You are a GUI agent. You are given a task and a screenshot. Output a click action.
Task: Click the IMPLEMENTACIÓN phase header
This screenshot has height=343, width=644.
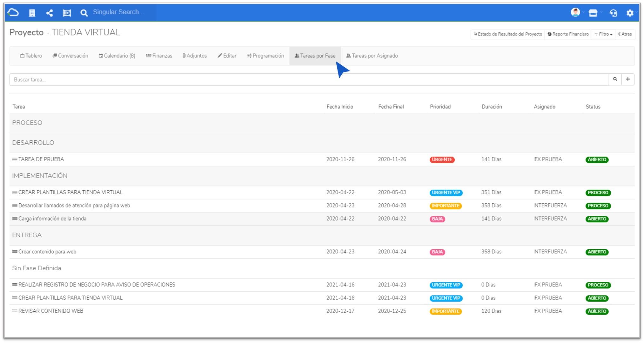(x=40, y=176)
